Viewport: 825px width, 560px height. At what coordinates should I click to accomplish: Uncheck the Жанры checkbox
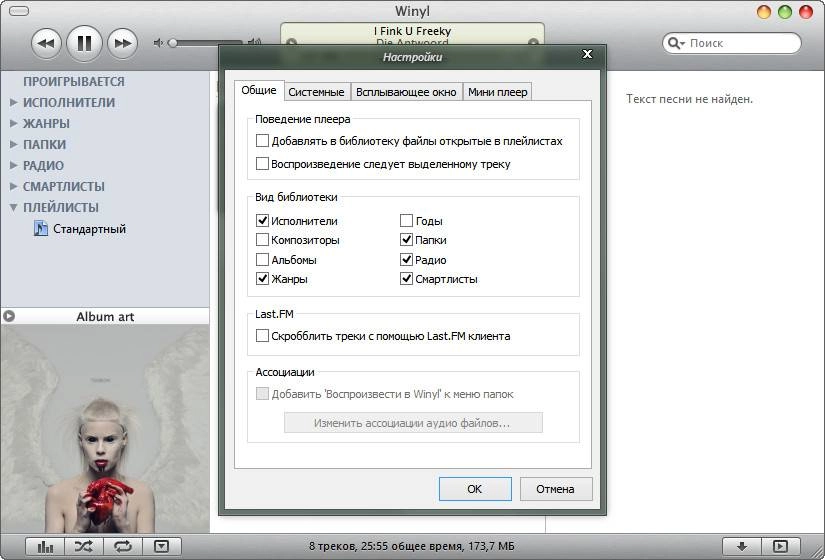click(262, 279)
